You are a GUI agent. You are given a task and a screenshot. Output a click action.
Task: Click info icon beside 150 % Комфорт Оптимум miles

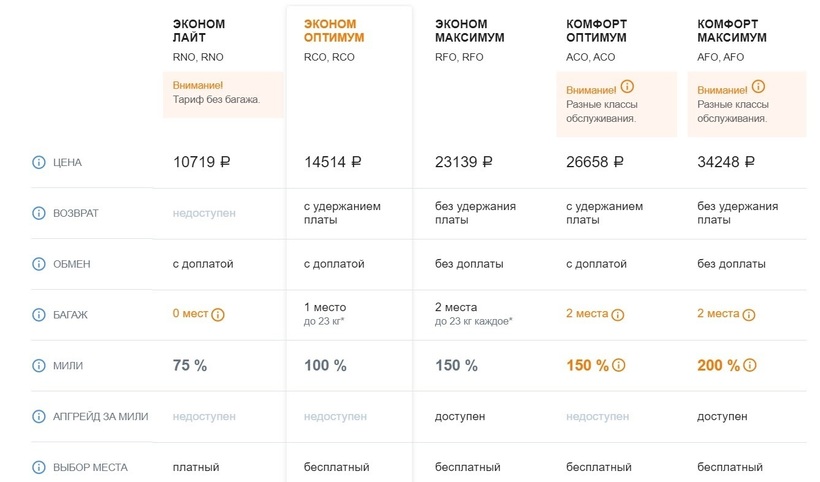click(619, 366)
